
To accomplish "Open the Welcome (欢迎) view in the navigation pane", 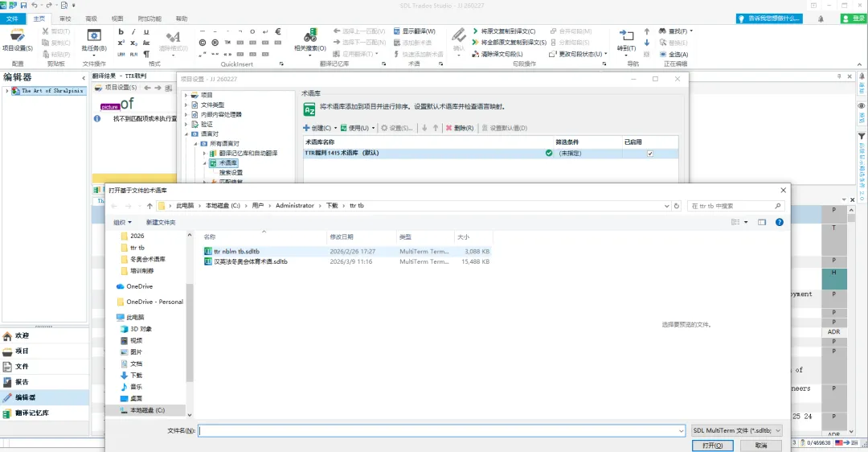I will click(44, 335).
